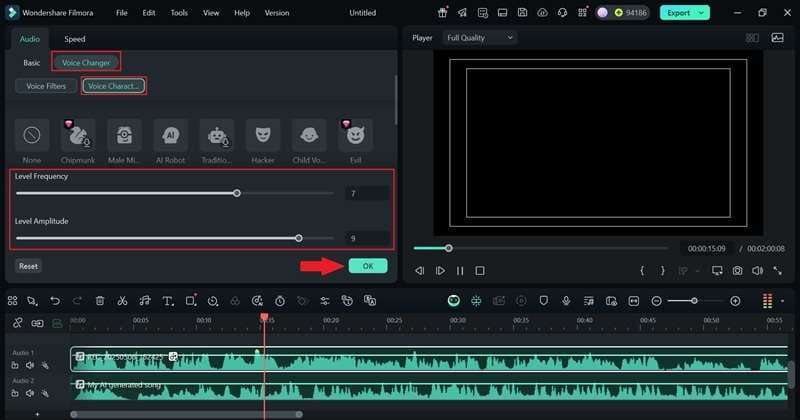Open the Full Quality dropdown
This screenshot has width=800, height=420.
coord(480,38)
